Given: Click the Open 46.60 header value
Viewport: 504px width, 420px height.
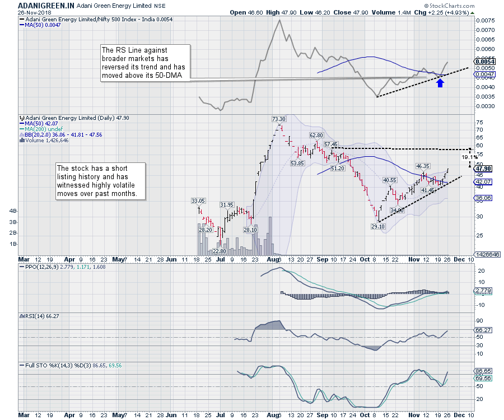Looking at the screenshot, I should coord(246,12).
